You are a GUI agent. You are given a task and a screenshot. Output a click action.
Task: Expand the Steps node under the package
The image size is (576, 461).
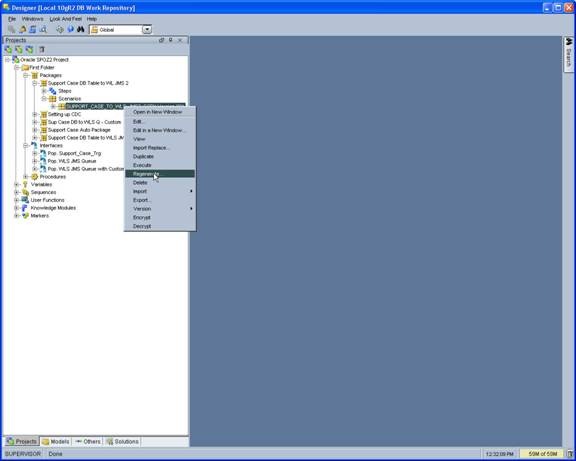point(44,91)
